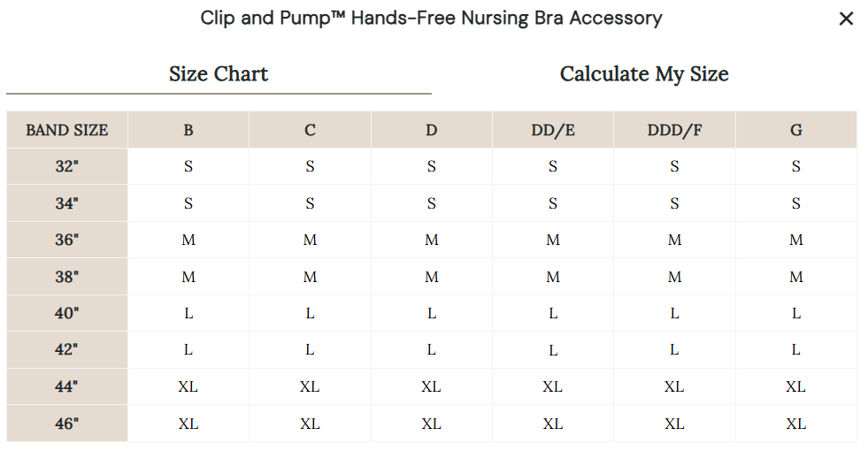Select the G cup column header
Viewport: 868px width, 474px height.
pos(796,130)
